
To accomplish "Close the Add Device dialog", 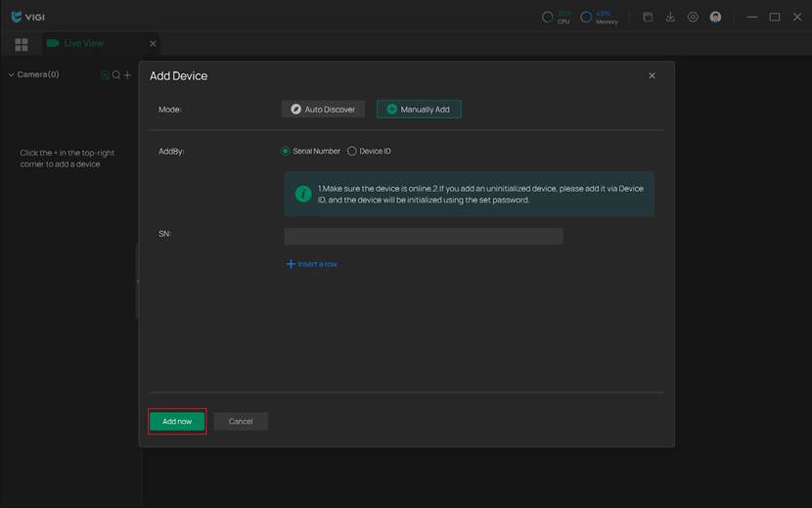I will [x=652, y=75].
